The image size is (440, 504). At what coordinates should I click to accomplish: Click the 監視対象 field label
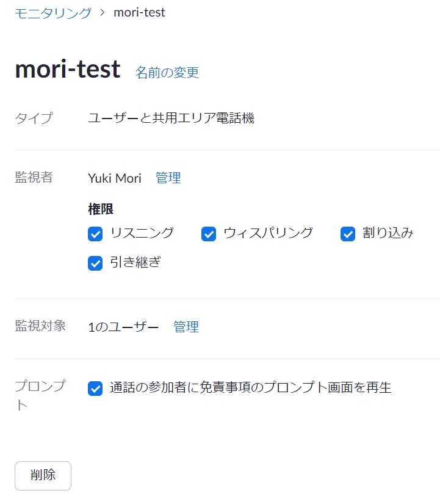coord(40,326)
